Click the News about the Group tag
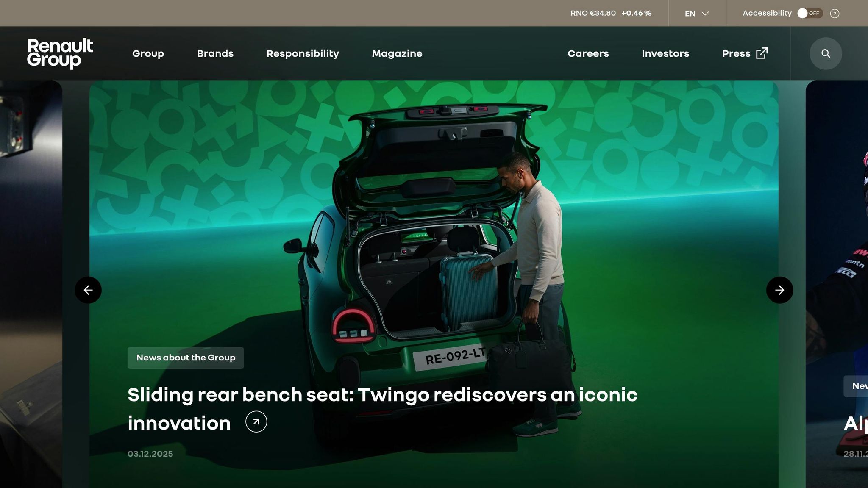 [x=186, y=358]
